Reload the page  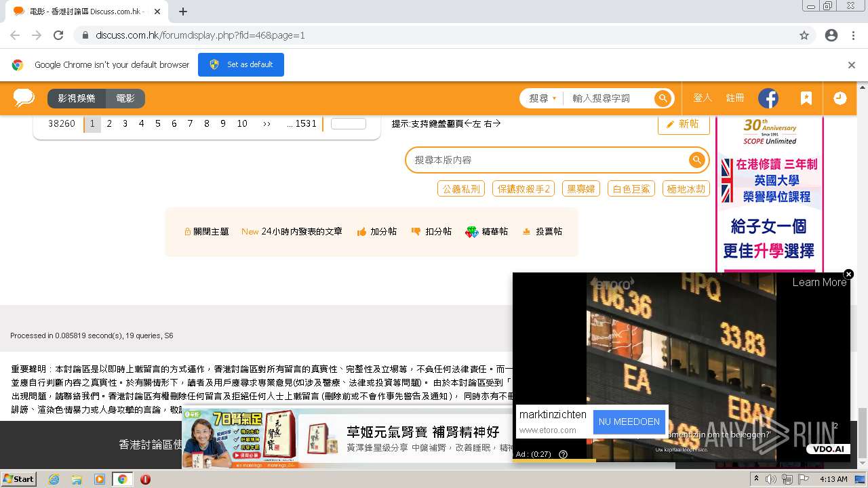coord(58,35)
